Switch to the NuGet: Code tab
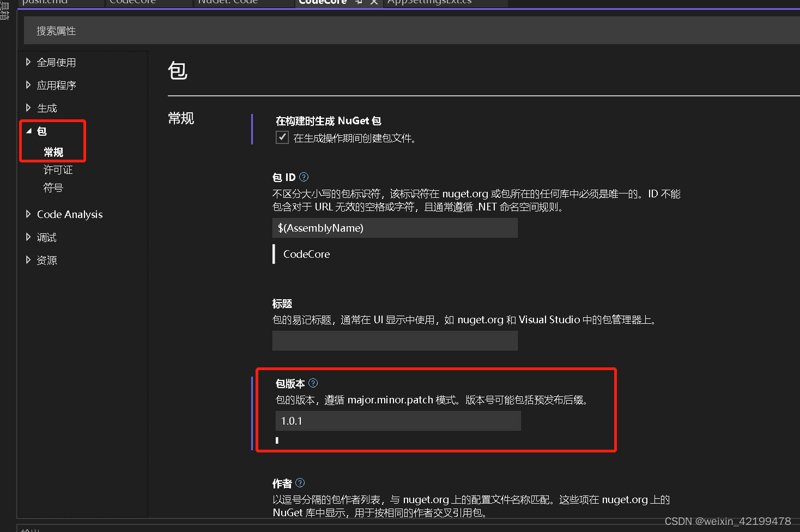 [244, 3]
